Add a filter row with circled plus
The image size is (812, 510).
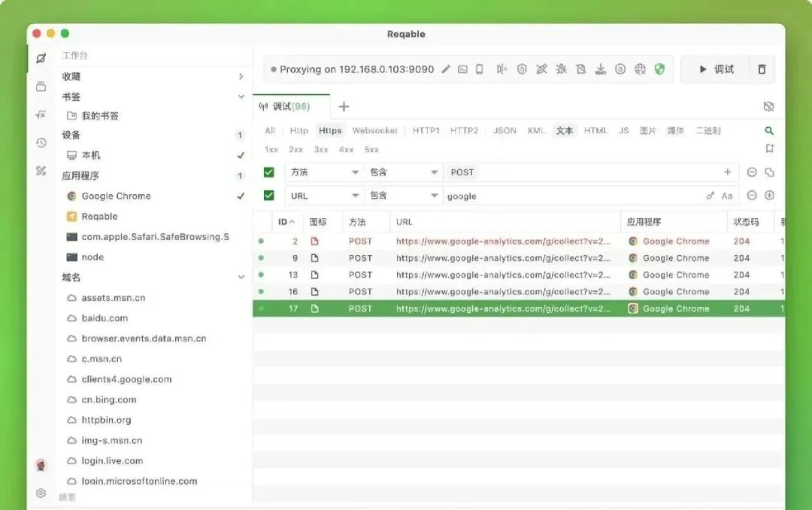click(x=770, y=196)
